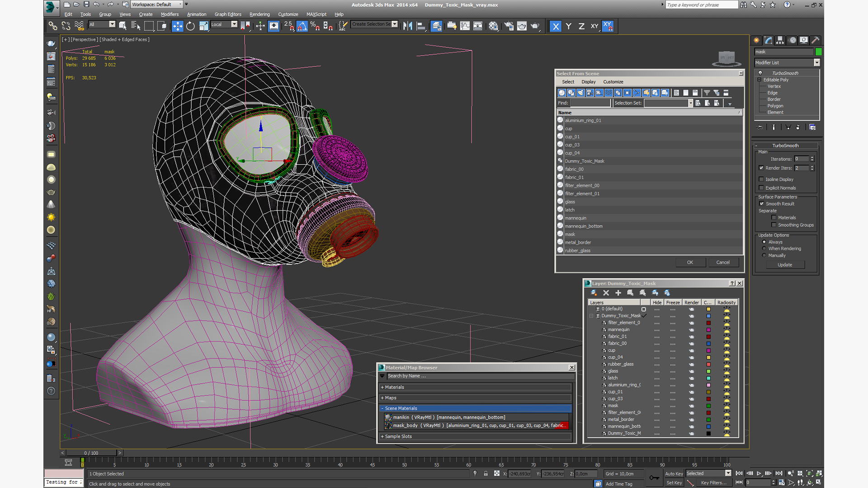Expand the Materials group in Material Browser
The height and width of the screenshot is (488, 868).
pyautogui.click(x=476, y=387)
